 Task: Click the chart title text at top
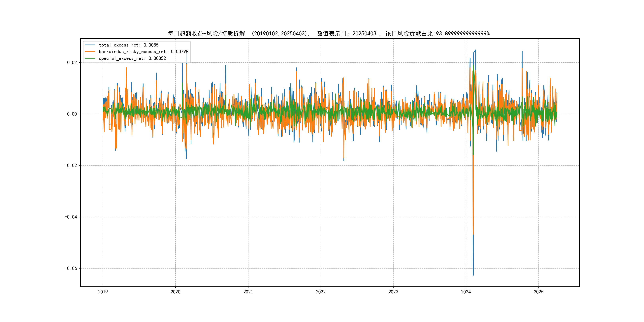pyautogui.click(x=329, y=34)
